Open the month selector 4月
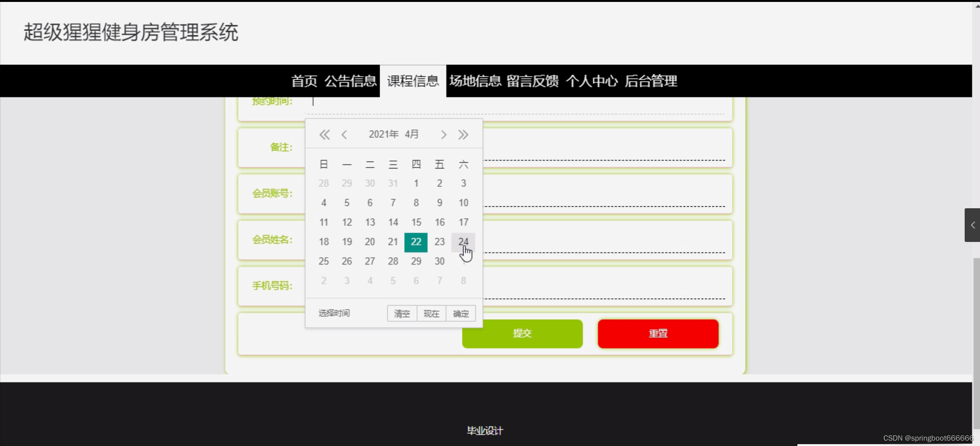This screenshot has height=446, width=980. [412, 134]
